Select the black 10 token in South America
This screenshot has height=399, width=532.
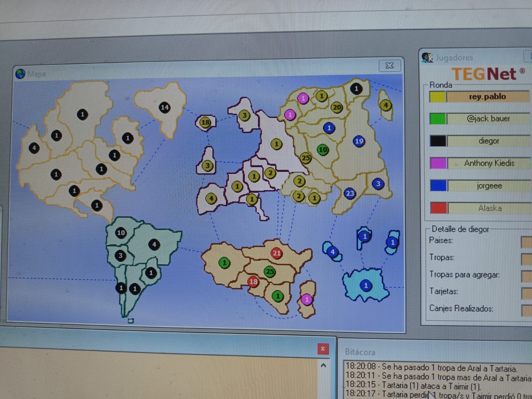point(121,233)
